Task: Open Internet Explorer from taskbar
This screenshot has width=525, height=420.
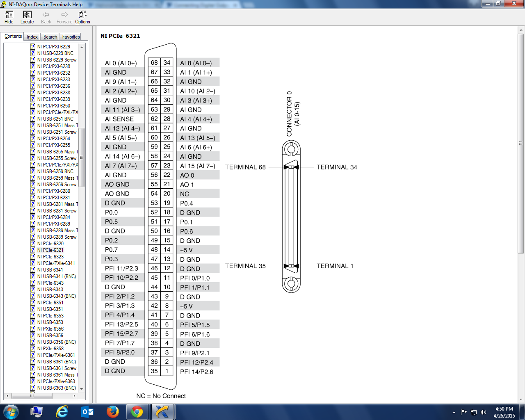Action: [x=62, y=412]
